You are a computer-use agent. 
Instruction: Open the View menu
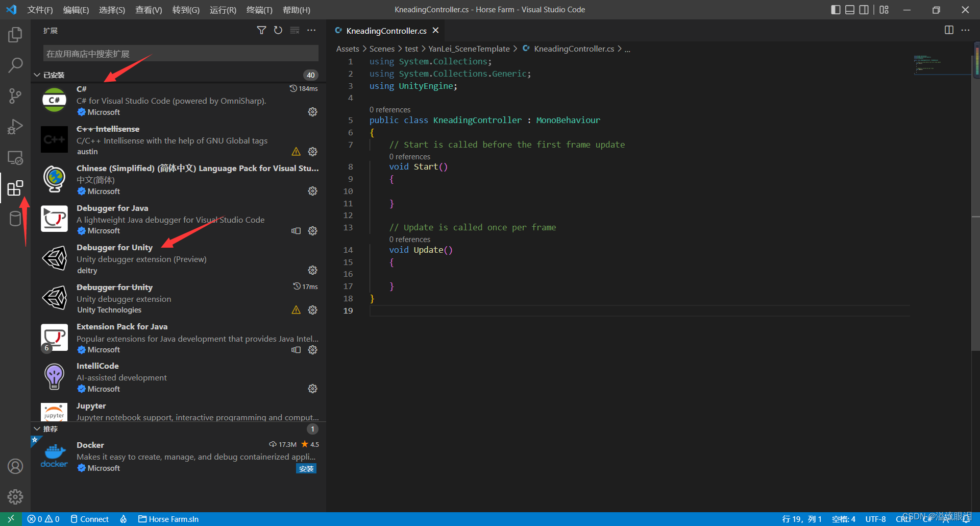pos(149,10)
